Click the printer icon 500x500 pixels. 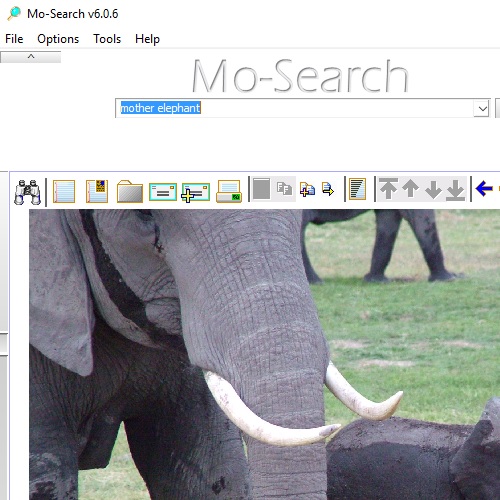pyautogui.click(x=229, y=191)
